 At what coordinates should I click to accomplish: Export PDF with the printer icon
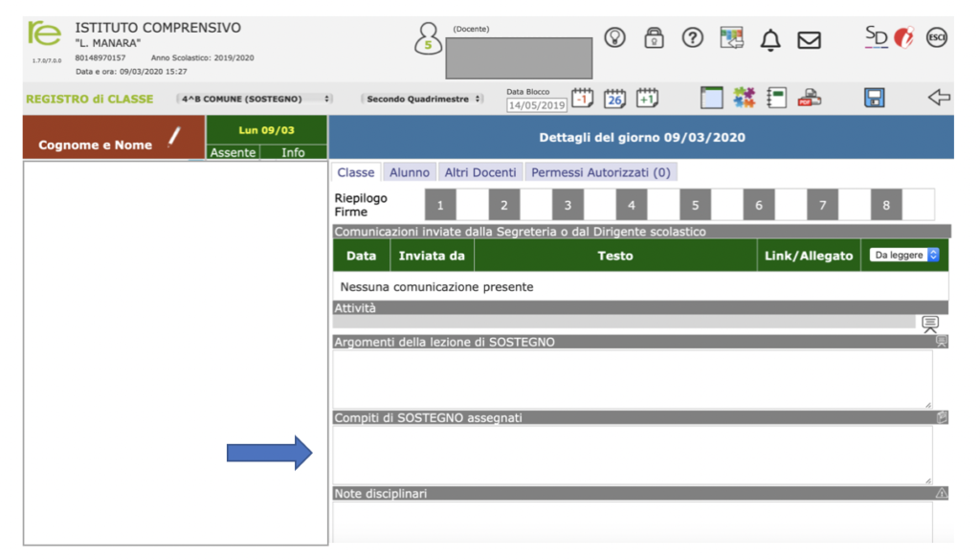(810, 98)
